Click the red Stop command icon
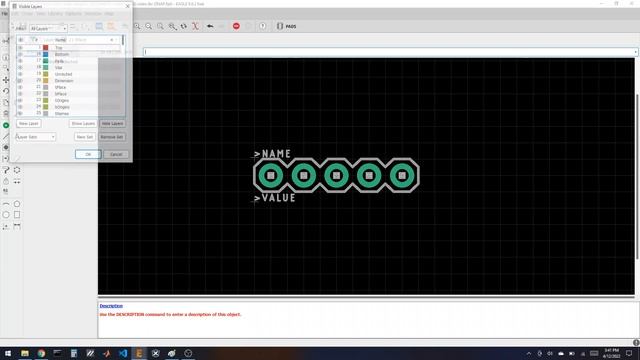The width and height of the screenshot is (640, 360). [x=236, y=26]
